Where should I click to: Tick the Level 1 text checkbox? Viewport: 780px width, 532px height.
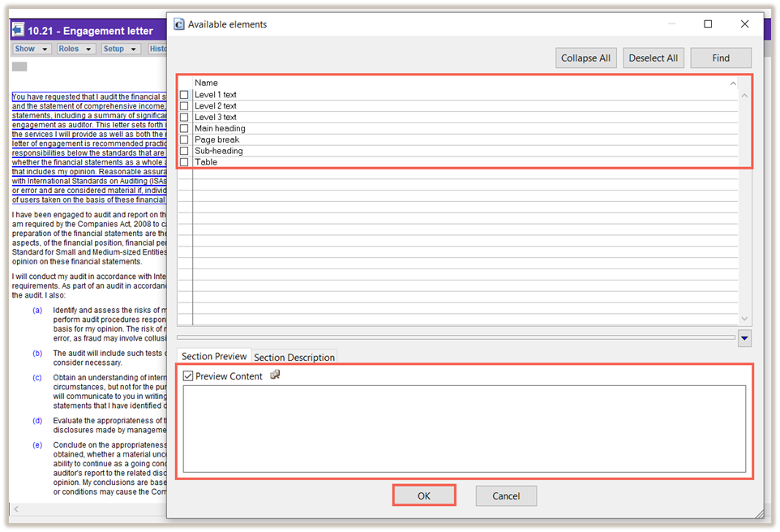184,95
